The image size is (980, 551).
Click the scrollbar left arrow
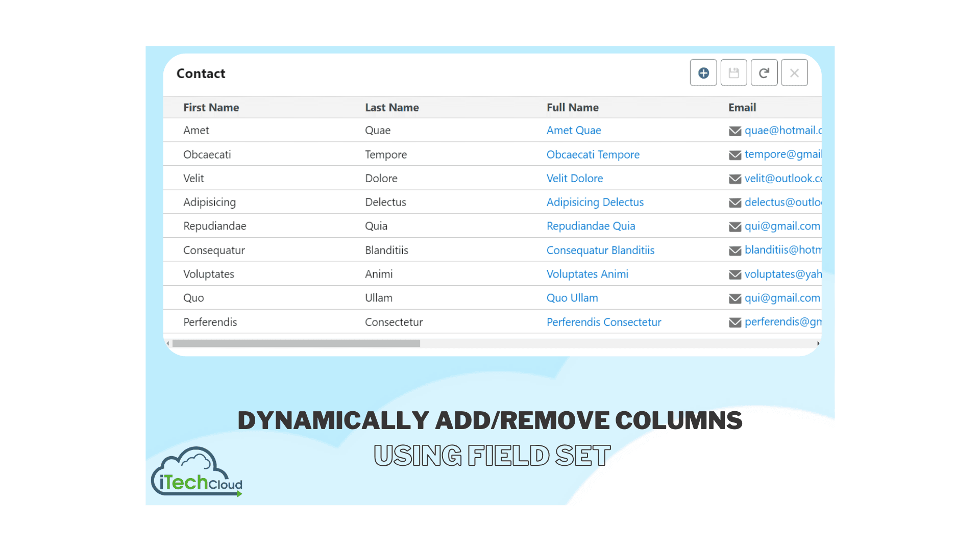click(168, 343)
